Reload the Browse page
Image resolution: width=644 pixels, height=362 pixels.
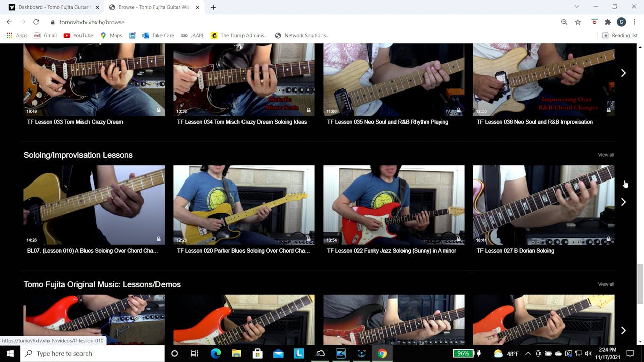35,22
